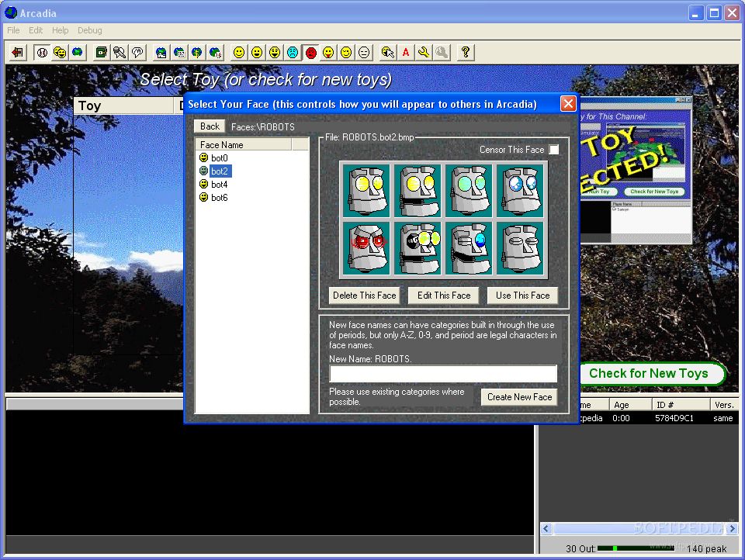This screenshot has width=745, height=560.
Task: Click the Vers. column header
Action: point(725,405)
